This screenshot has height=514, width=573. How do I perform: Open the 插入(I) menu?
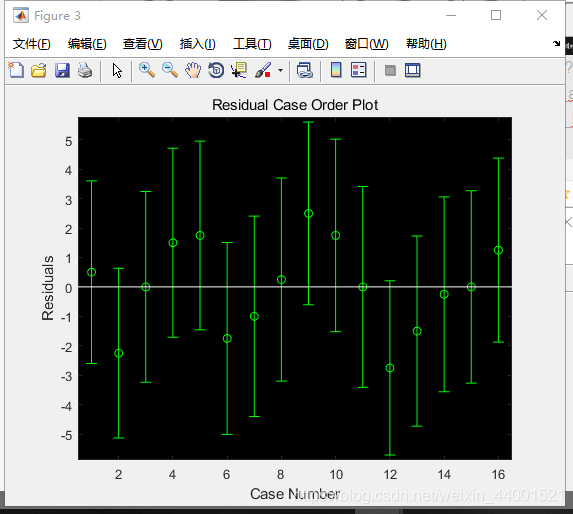pyautogui.click(x=198, y=44)
